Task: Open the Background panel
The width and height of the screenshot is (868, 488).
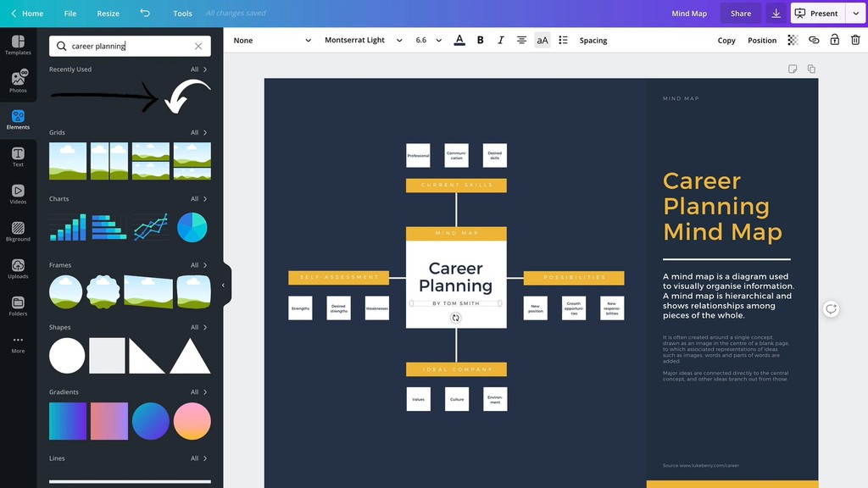Action: [x=18, y=230]
